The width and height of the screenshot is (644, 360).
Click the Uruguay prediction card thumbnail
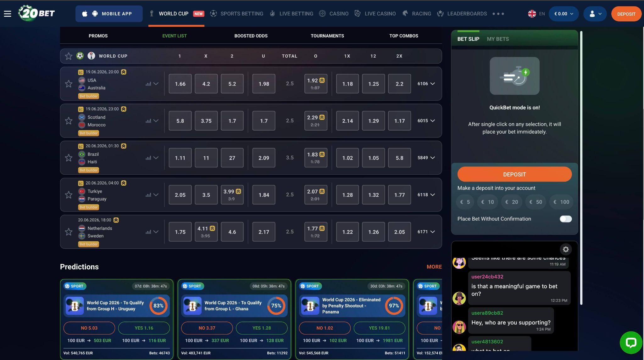(x=75, y=306)
